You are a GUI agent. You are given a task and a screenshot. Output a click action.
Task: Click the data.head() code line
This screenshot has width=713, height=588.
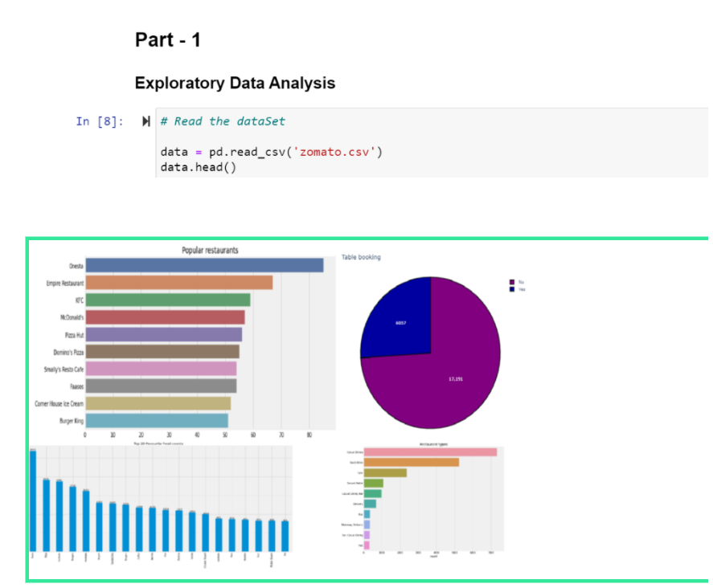coord(199,167)
